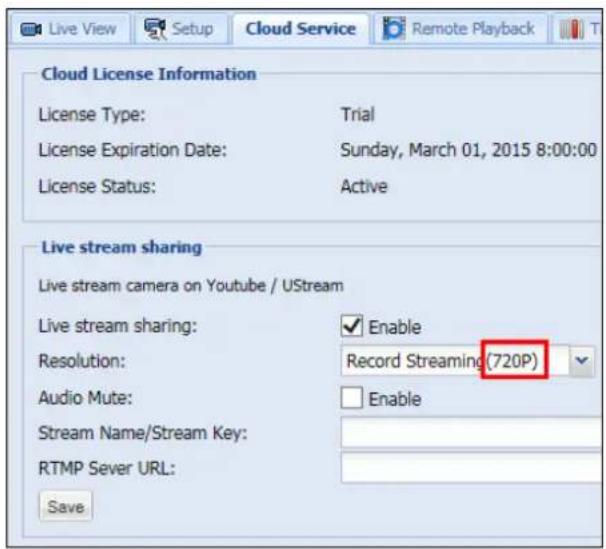Click the Live View camera icon
This screenshot has width=606, height=549.
click(x=31, y=29)
